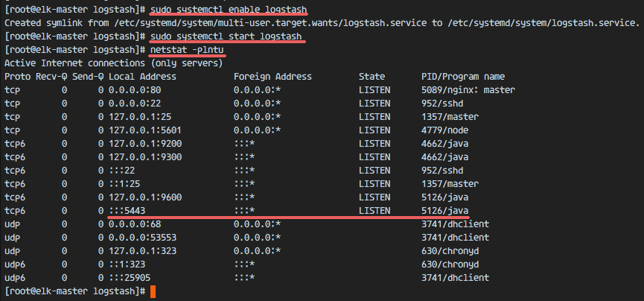Click the "State" column header

[x=372, y=76]
